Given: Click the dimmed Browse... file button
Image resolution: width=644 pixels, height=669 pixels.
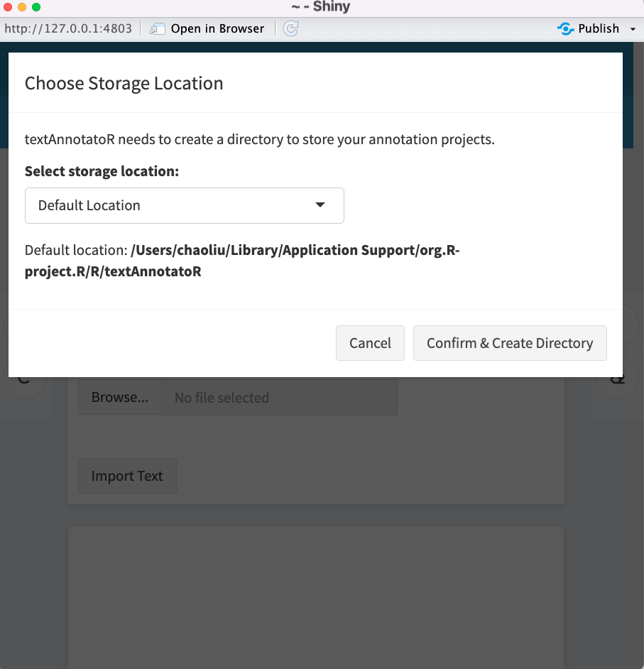Looking at the screenshot, I should [120, 397].
